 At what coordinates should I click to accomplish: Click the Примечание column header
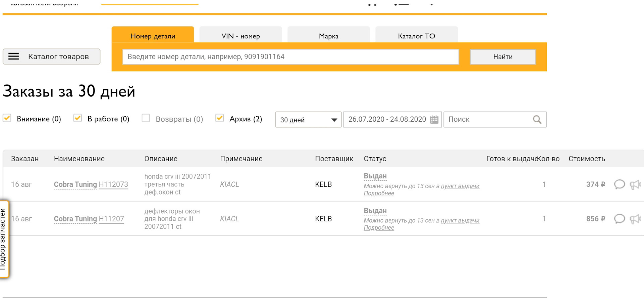[241, 159]
